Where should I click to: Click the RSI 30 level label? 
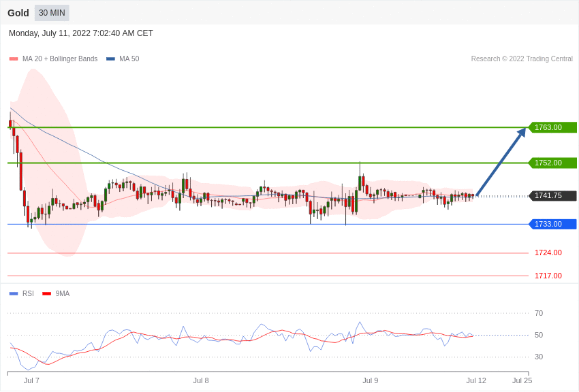pyautogui.click(x=539, y=357)
